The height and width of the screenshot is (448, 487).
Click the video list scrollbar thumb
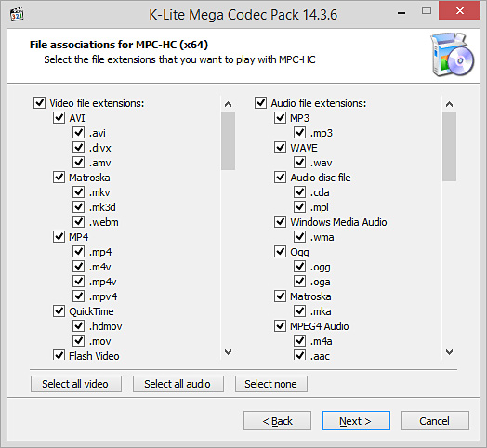229,140
